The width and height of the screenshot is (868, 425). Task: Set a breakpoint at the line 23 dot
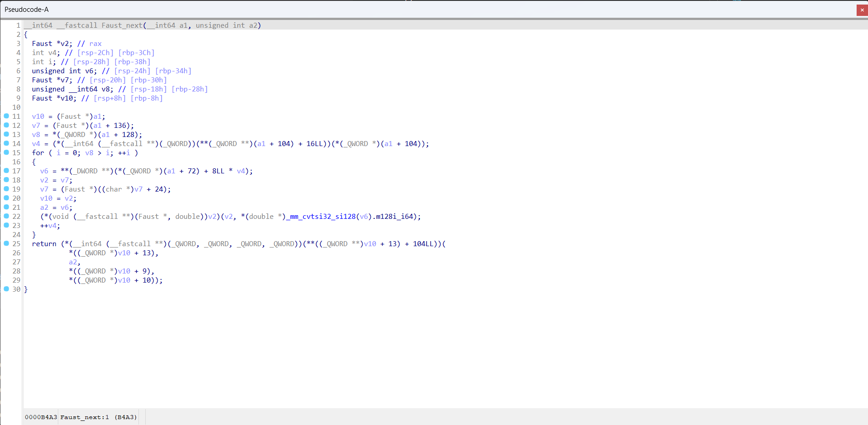[6, 225]
